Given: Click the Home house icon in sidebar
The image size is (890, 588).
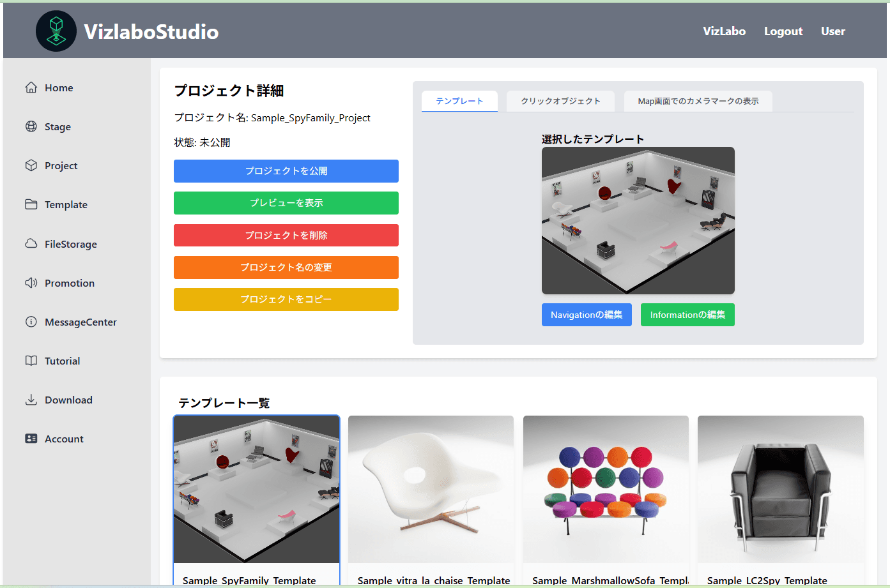Looking at the screenshot, I should point(31,87).
